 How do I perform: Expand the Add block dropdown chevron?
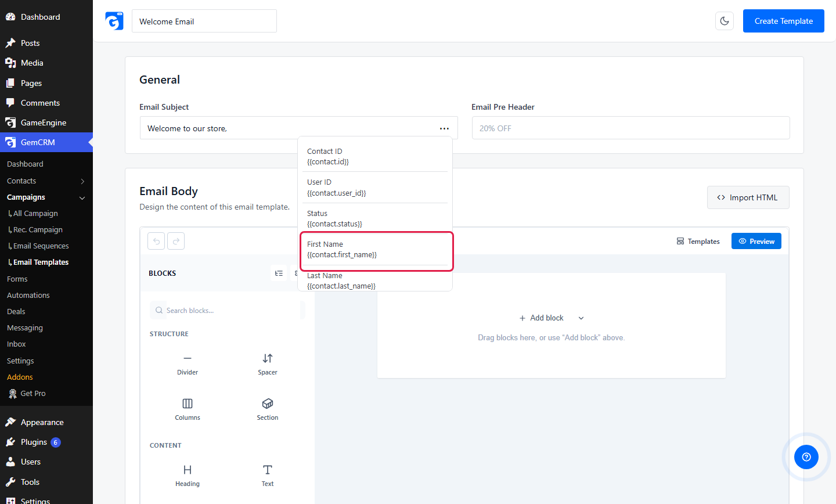tap(581, 318)
